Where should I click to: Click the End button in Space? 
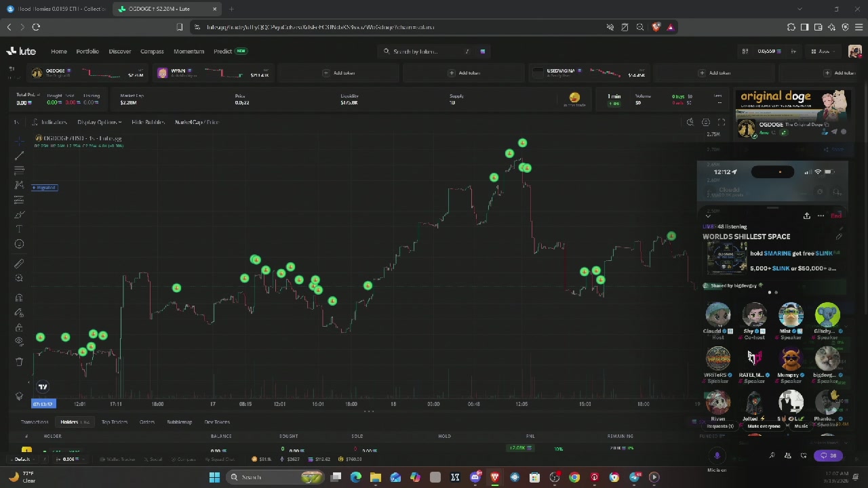[836, 216]
